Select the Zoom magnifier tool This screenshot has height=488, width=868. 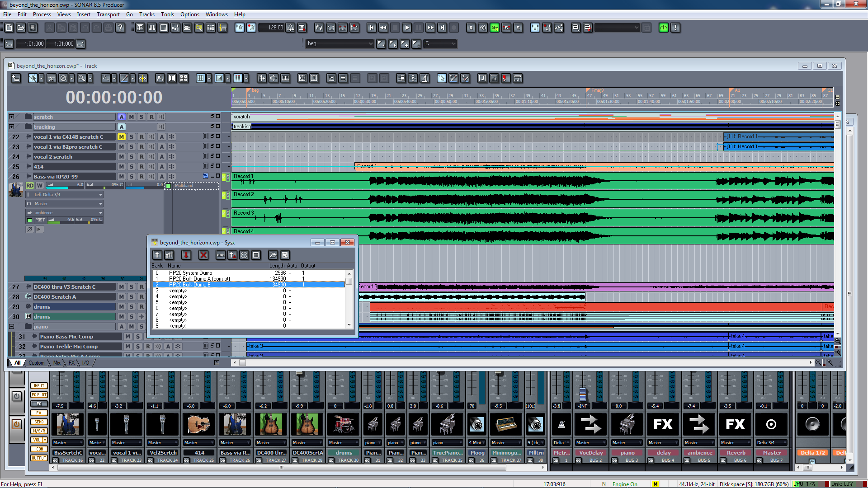[81, 78]
